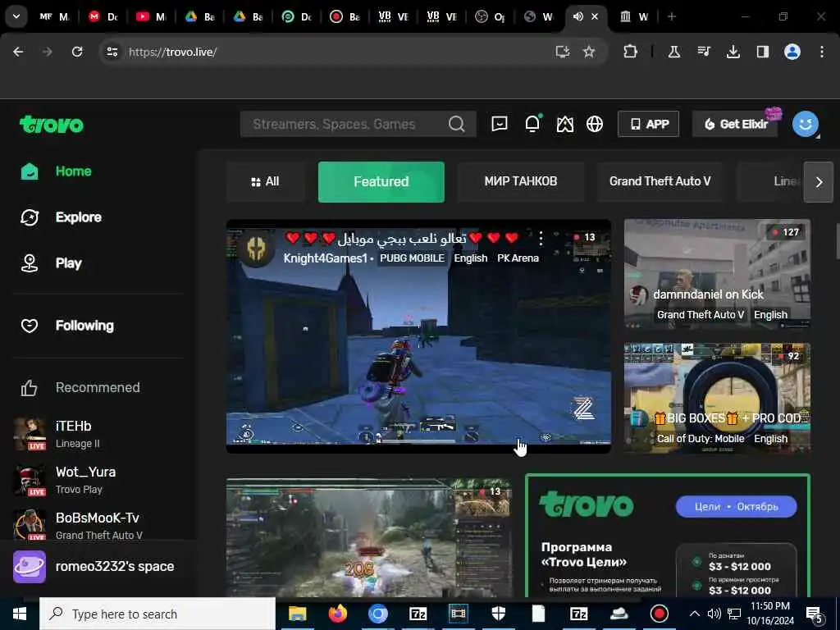840x630 pixels.
Task: Open the media control icon
Action: tap(703, 52)
